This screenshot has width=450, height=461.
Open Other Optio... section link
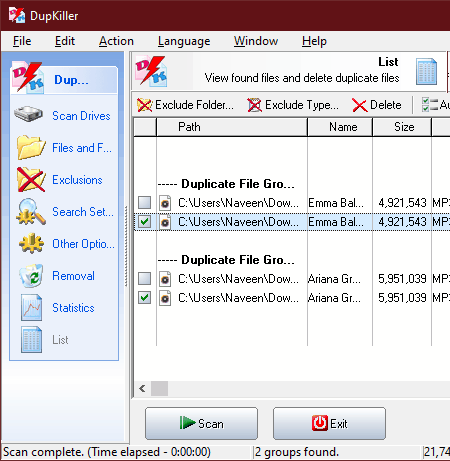[x=83, y=244]
